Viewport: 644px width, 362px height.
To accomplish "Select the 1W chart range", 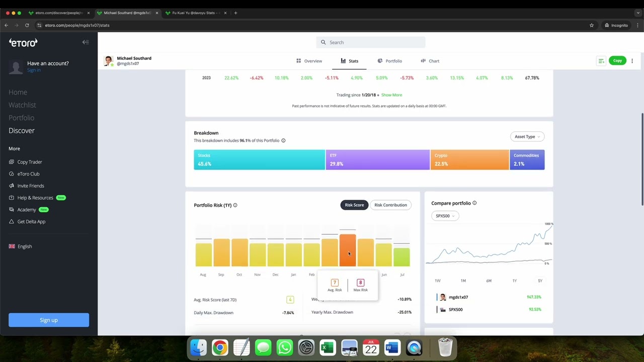I will coord(438,281).
